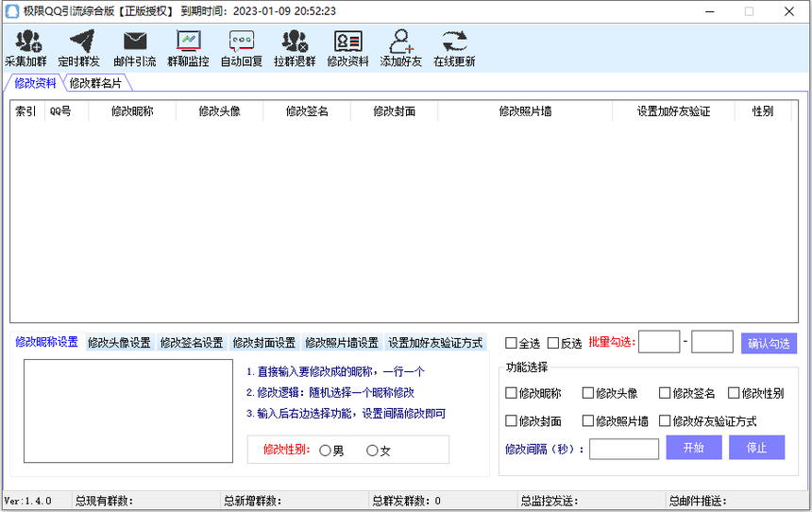
Task: Click the 索引 column header
Action: [x=27, y=111]
